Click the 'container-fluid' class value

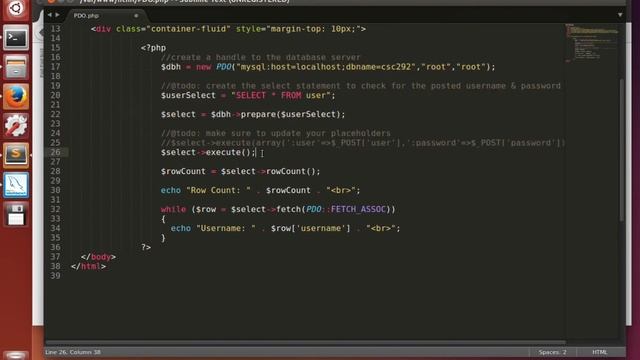point(188,29)
